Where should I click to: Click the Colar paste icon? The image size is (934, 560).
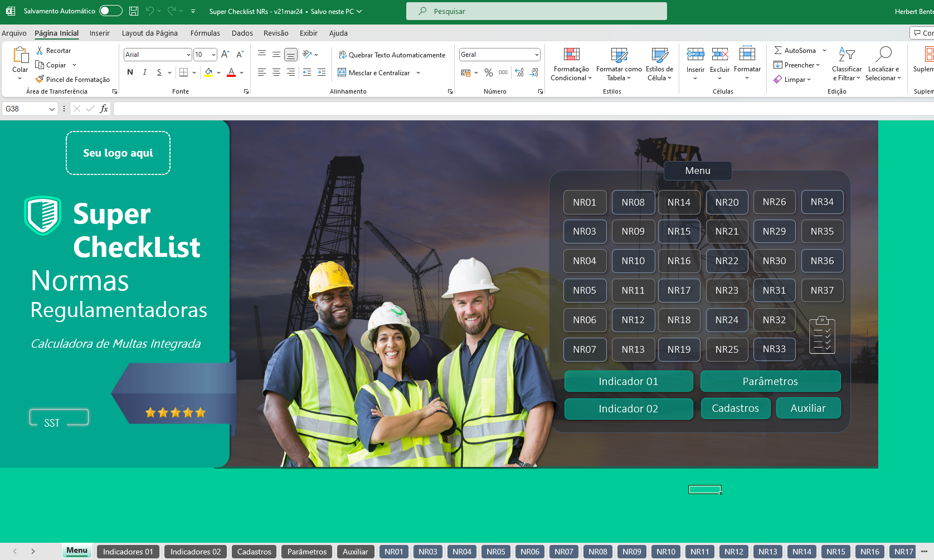click(21, 55)
